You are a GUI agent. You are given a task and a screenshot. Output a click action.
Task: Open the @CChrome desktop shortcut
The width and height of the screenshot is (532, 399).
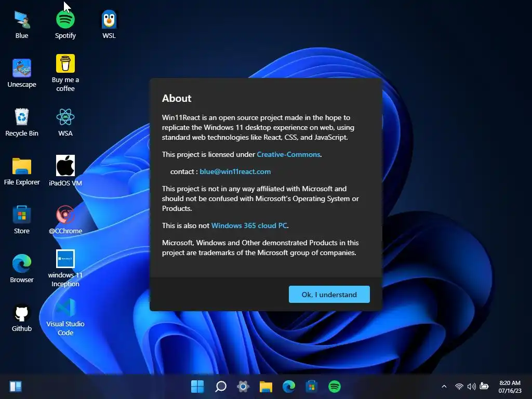pyautogui.click(x=65, y=220)
